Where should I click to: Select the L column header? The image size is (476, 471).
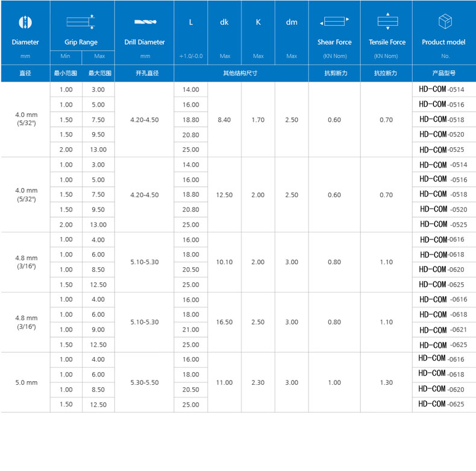pyautogui.click(x=191, y=22)
